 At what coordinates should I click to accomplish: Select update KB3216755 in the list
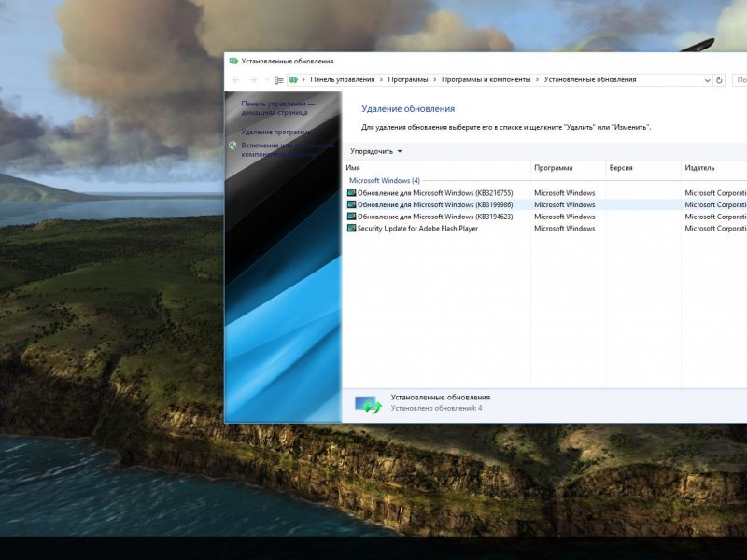point(435,193)
